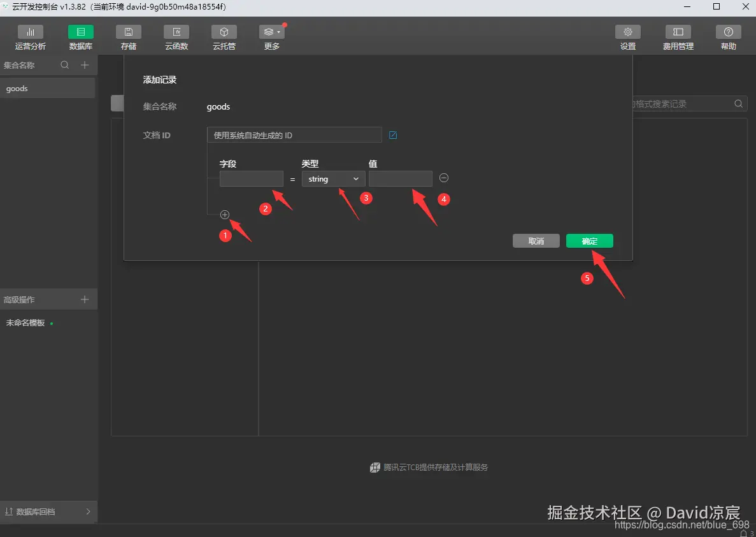Click the edit icon beside 文档ID field
This screenshot has height=537, width=756.
[393, 134]
